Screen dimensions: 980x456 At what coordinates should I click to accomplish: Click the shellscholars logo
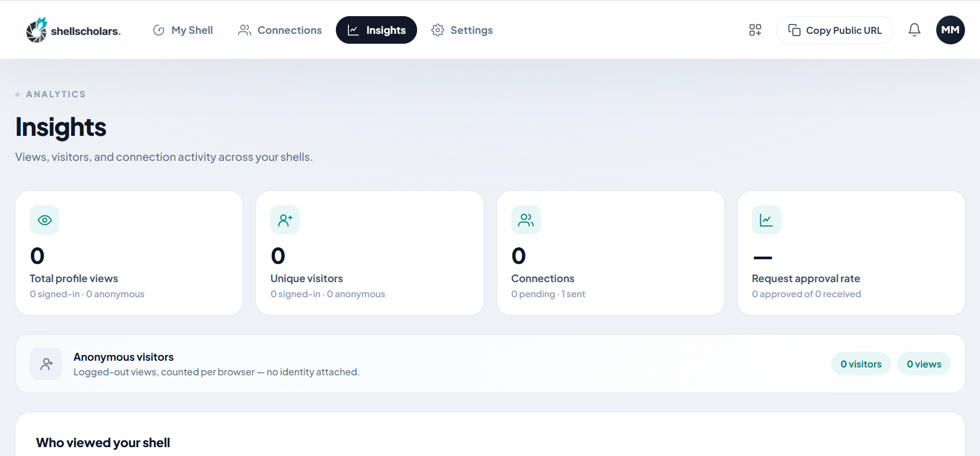coord(73,30)
